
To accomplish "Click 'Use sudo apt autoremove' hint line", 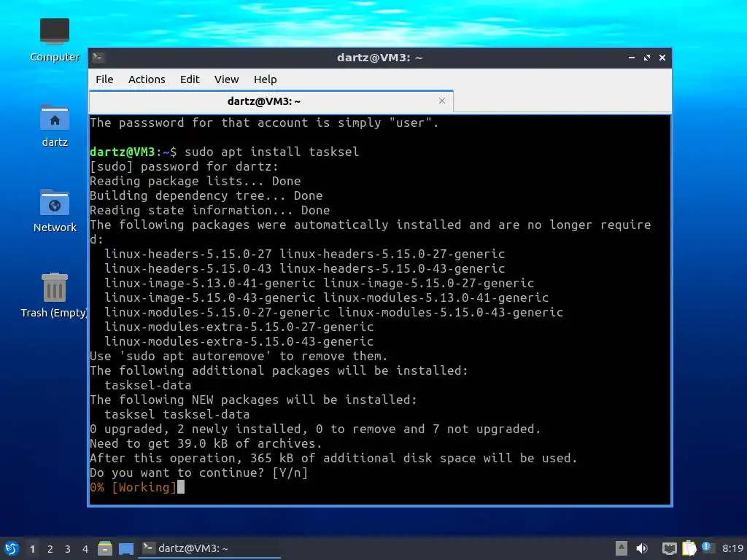I will (x=239, y=356).
